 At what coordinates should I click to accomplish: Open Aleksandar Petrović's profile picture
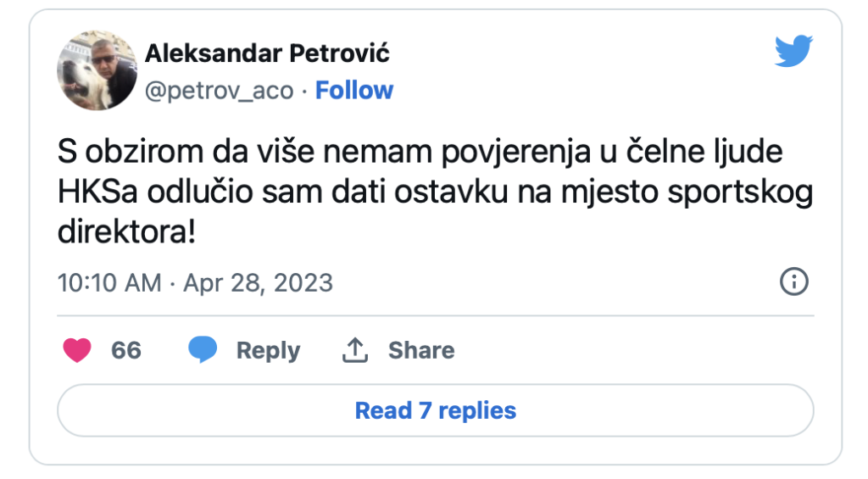[97, 70]
